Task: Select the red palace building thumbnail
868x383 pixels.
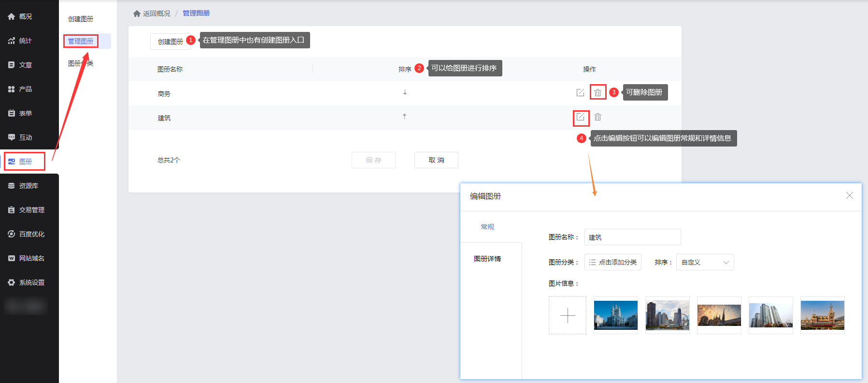Action: 823,315
